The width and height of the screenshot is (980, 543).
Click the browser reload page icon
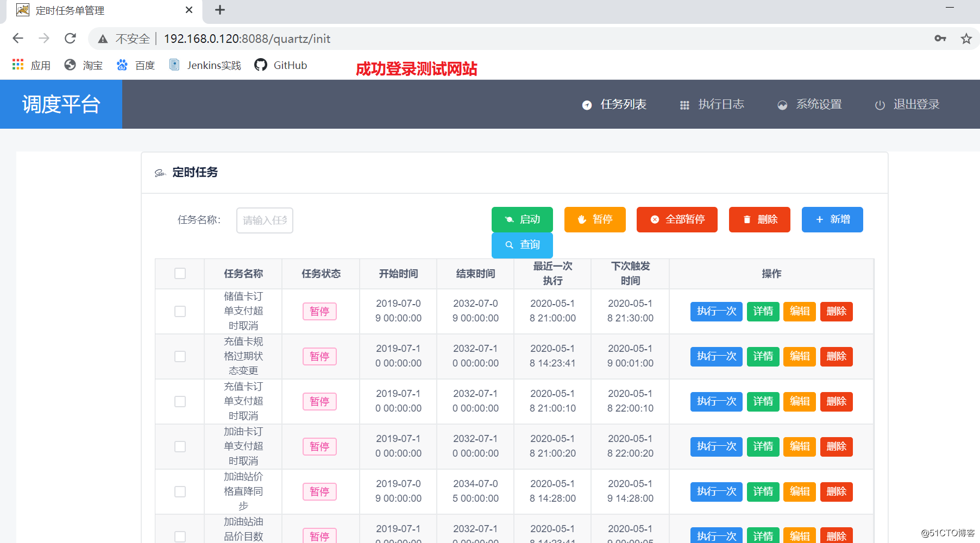point(70,39)
